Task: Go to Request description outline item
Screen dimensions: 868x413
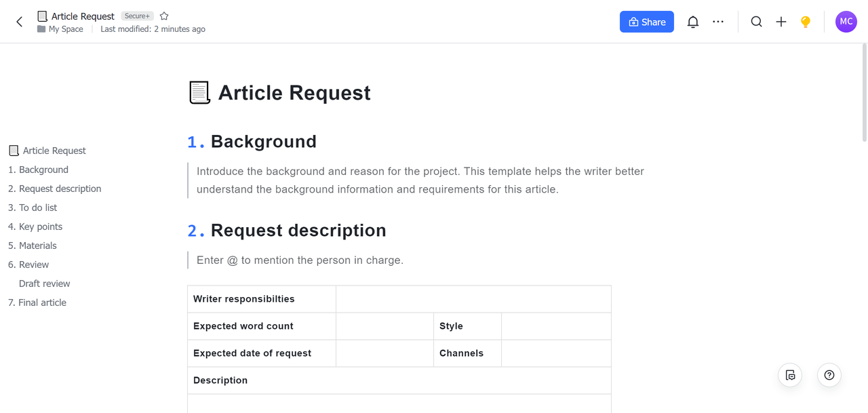Action: coord(60,189)
